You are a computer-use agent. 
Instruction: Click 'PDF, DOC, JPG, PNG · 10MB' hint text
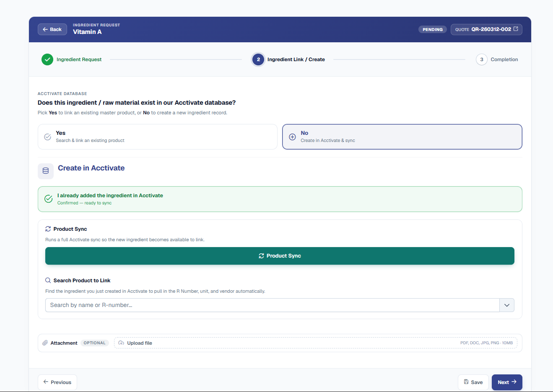tap(486, 343)
